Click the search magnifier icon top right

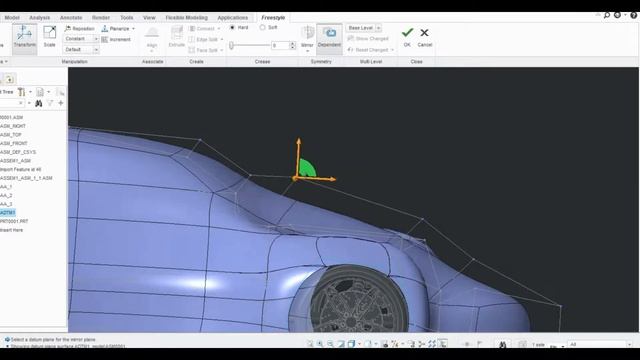click(x=607, y=15)
